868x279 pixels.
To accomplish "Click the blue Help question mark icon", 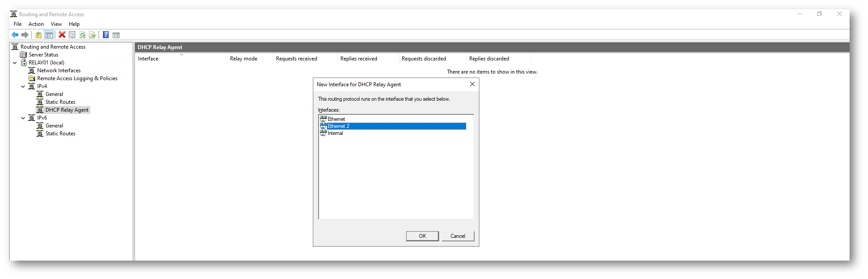I will pyautogui.click(x=106, y=35).
